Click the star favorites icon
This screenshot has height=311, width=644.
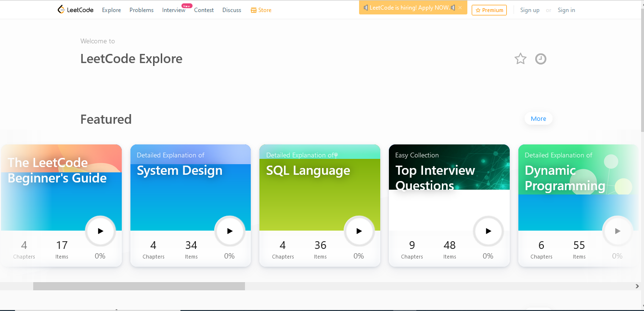(520, 59)
